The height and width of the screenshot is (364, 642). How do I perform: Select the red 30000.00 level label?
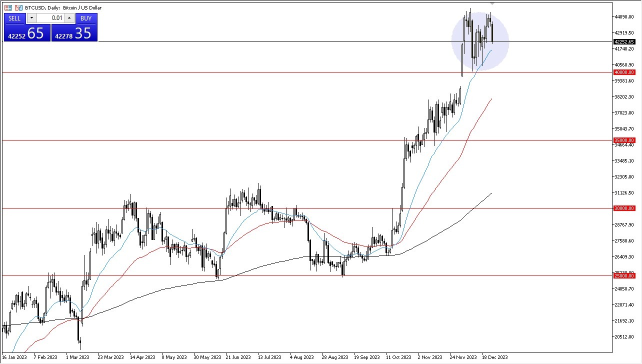(624, 208)
